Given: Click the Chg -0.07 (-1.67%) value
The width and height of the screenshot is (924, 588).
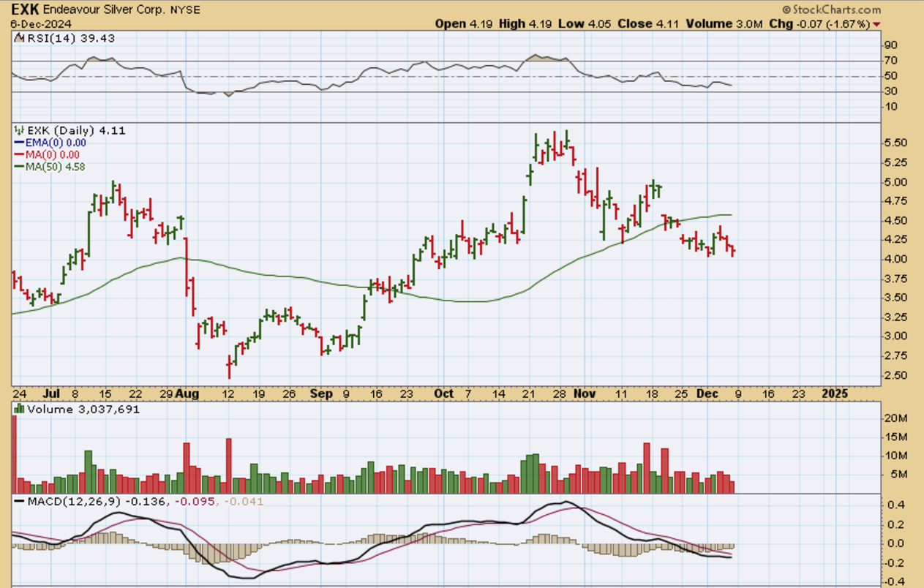Looking at the screenshot, I should pyautogui.click(x=819, y=23).
